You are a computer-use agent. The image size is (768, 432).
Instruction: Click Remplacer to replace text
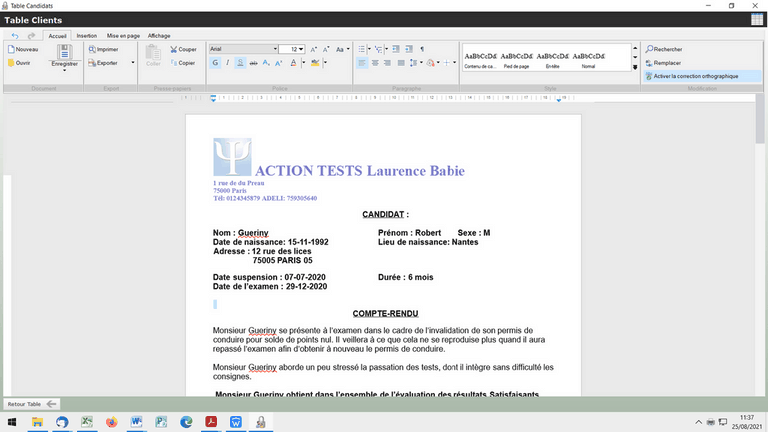click(x=663, y=63)
